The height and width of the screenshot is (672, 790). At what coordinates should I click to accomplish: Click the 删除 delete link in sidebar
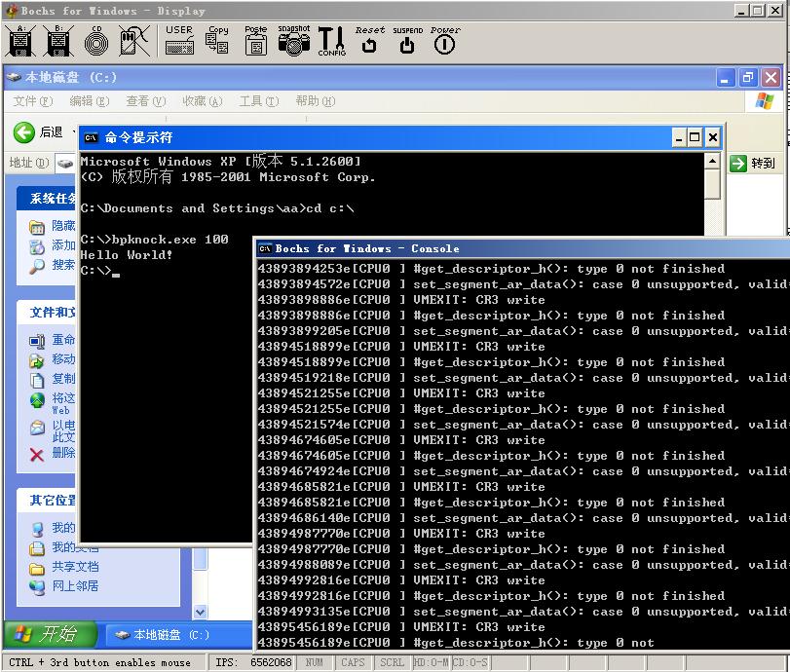tap(63, 453)
